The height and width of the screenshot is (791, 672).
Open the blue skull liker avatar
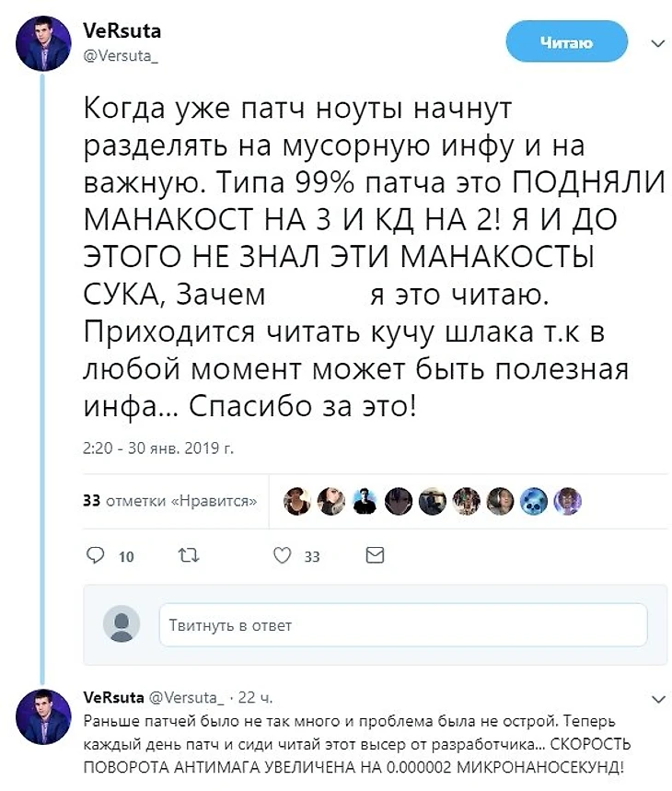(533, 500)
